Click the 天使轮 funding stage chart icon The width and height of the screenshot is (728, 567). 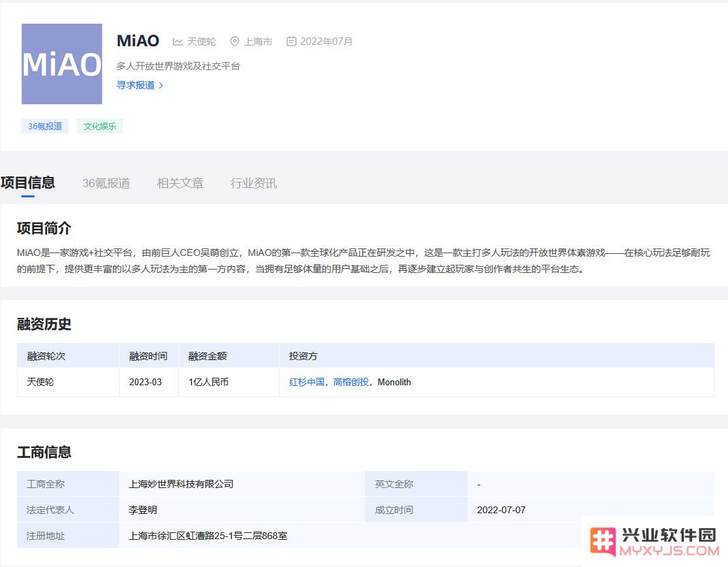[x=178, y=42]
